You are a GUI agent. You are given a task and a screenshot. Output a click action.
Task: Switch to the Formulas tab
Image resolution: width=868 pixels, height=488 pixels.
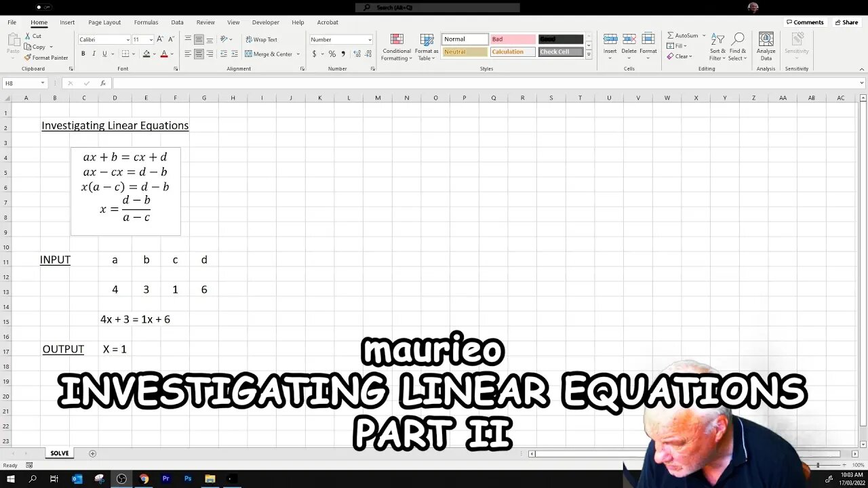coord(146,22)
